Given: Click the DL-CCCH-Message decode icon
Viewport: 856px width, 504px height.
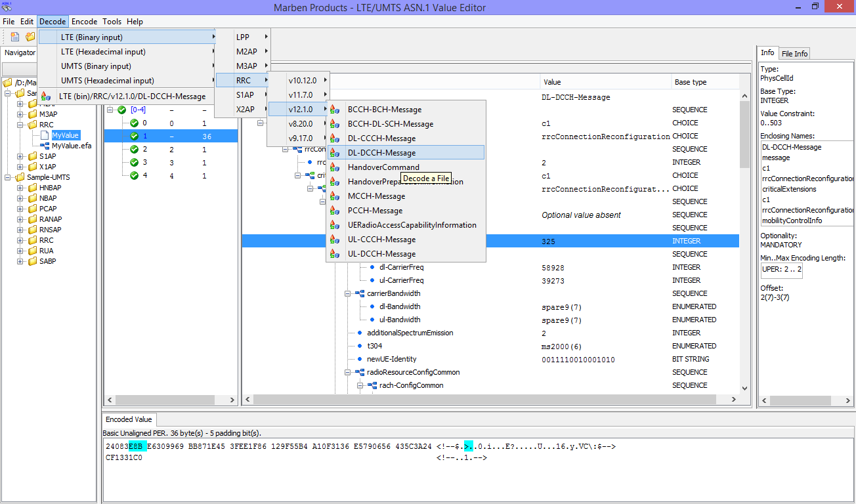Looking at the screenshot, I should click(x=335, y=138).
